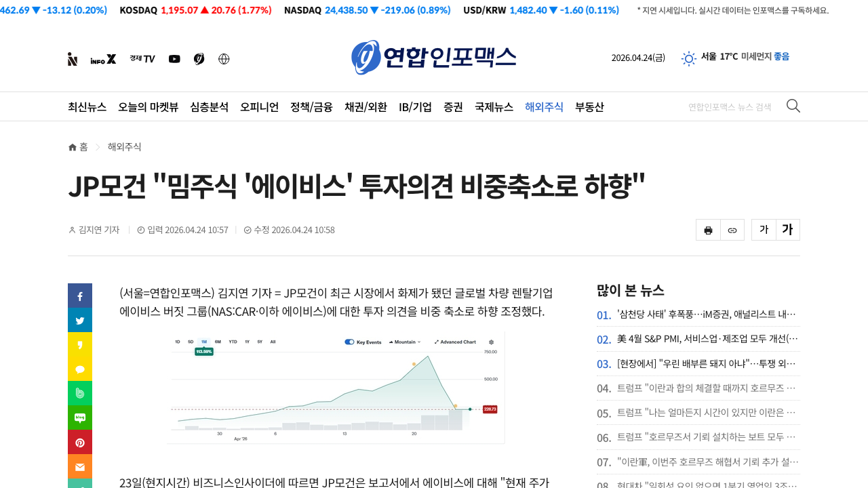This screenshot has height=488, width=868.
Task: Open popular story 02 on 美 4월 S&P PMI
Action: [x=707, y=339]
